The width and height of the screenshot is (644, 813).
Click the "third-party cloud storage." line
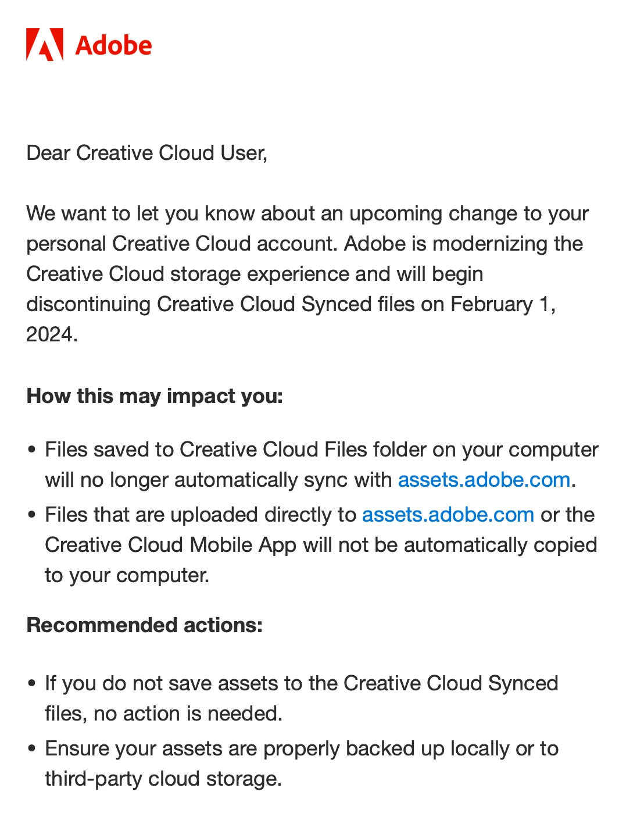(163, 779)
